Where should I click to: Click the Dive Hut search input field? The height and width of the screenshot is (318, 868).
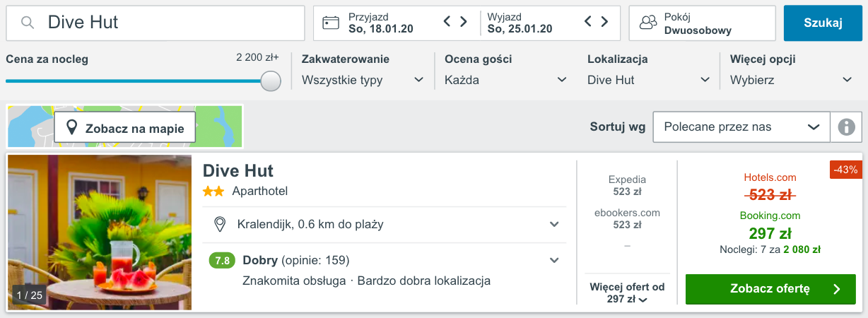pyautogui.click(x=156, y=23)
